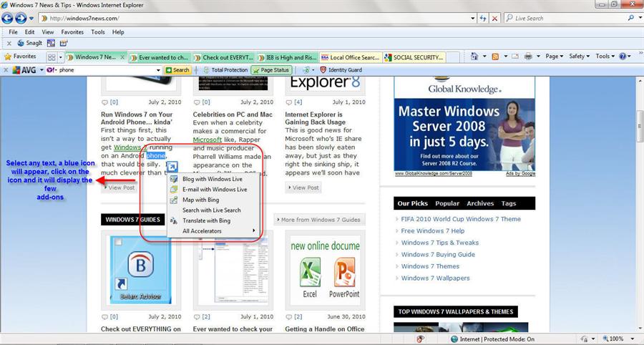Expand the address bar history dropdown
Viewport: 644px width, 345px height.
point(473,19)
